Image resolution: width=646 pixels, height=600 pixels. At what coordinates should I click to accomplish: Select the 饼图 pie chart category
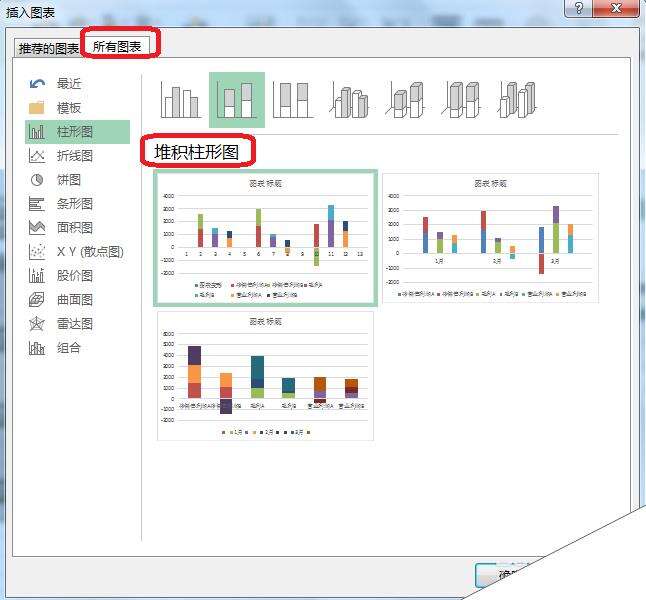point(77,180)
